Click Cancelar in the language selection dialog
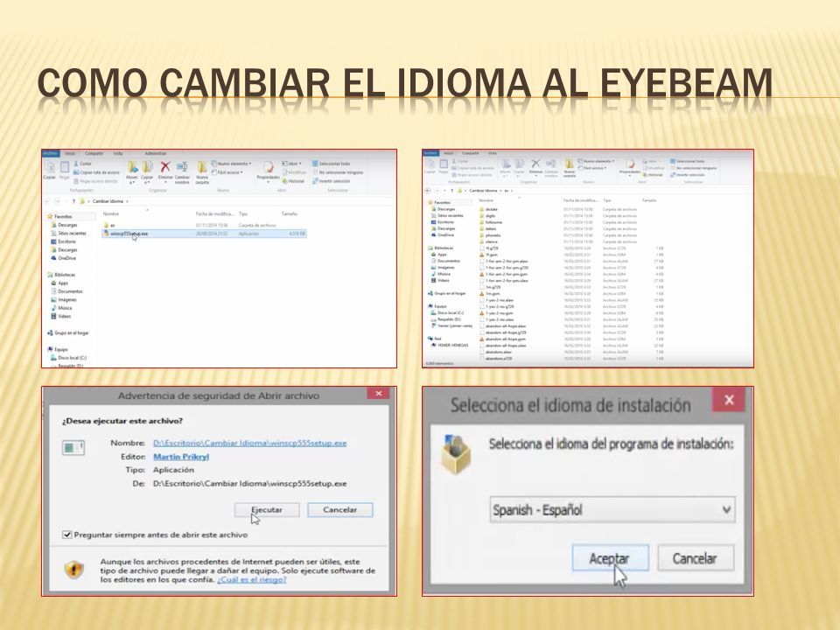 [695, 558]
